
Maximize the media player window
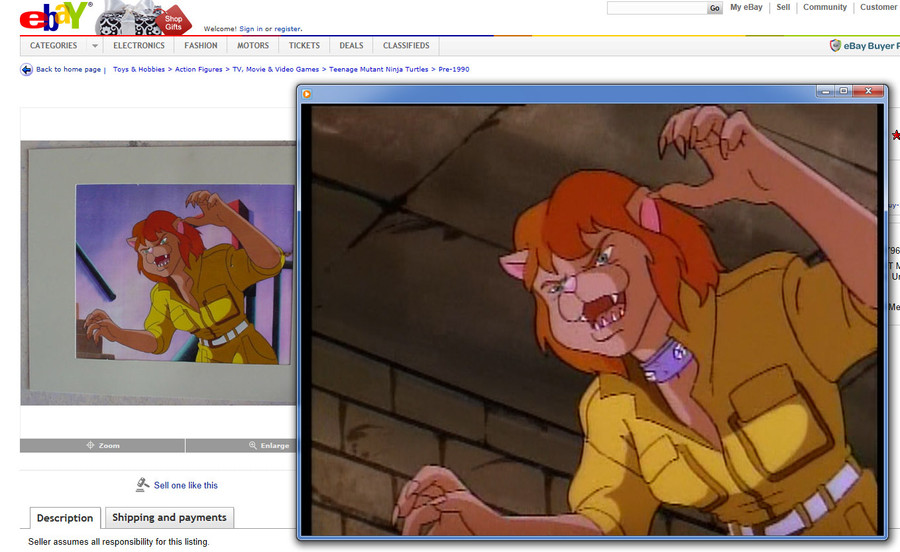[x=843, y=91]
